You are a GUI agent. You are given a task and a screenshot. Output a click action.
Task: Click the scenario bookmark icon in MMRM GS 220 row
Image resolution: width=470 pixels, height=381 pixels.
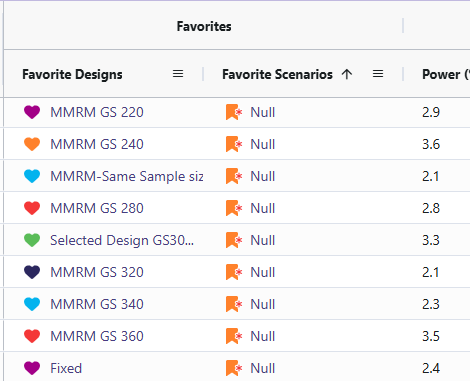coord(234,112)
